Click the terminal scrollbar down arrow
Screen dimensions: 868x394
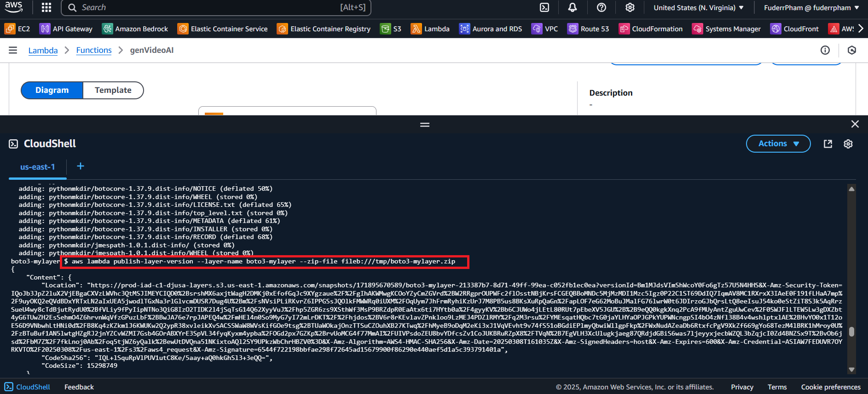[851, 370]
